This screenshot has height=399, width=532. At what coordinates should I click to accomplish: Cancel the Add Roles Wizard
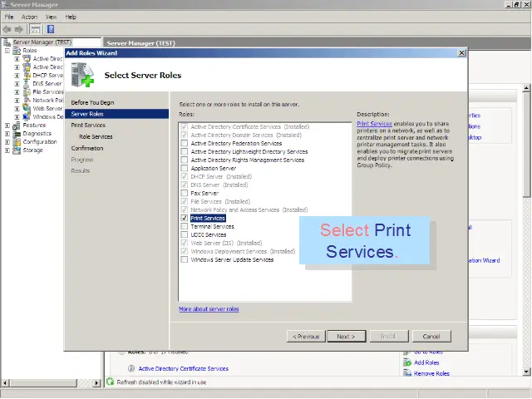coord(431,336)
